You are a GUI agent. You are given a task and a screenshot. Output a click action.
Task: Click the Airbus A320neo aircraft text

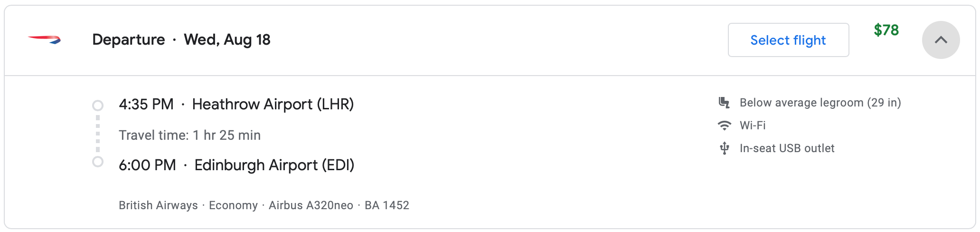[311, 205]
